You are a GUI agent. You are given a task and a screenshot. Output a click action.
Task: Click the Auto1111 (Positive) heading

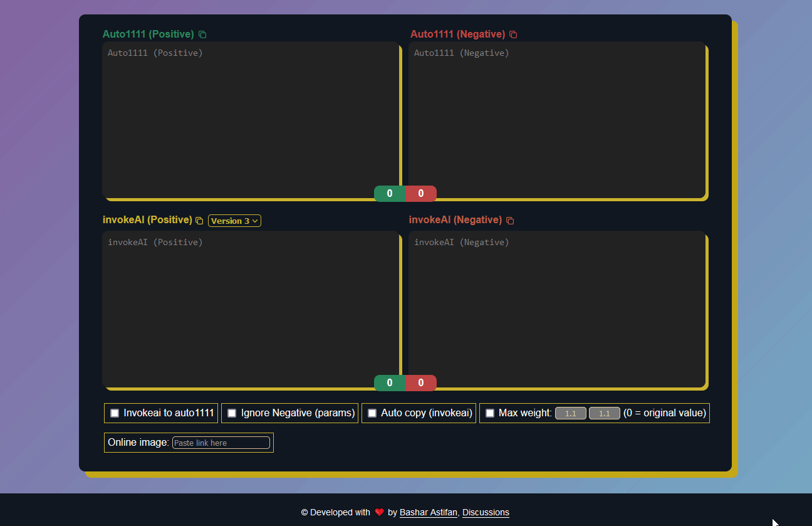[148, 34]
